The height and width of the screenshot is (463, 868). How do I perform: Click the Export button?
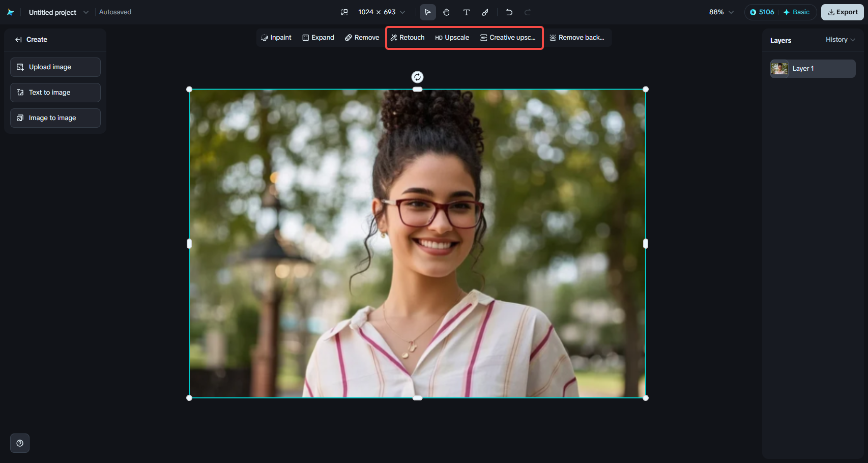pyautogui.click(x=842, y=12)
